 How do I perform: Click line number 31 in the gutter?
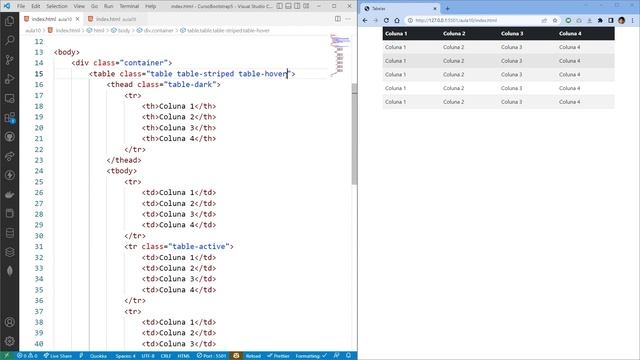(39, 247)
